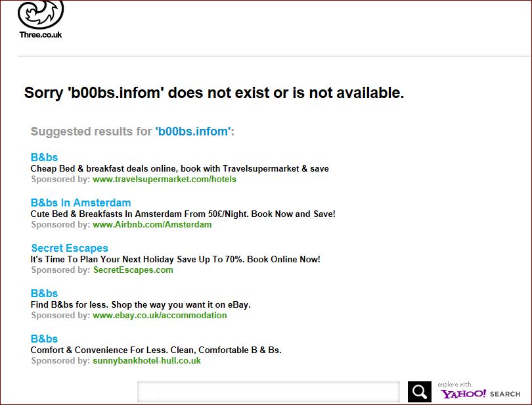Screen dimensions: 532x405
Task: Click 'It's Time To Plan Your Next Holiday' text
Action: coord(175,259)
